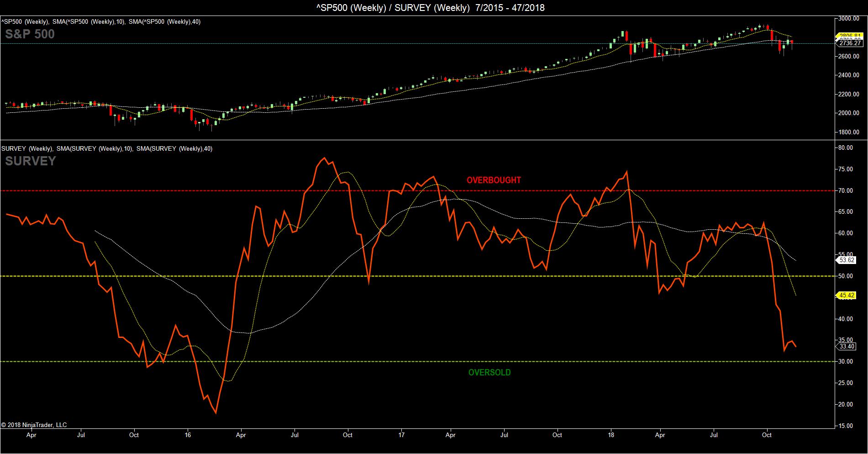Select the red dashed overbought line
This screenshot has height=454, width=868.
417,190
